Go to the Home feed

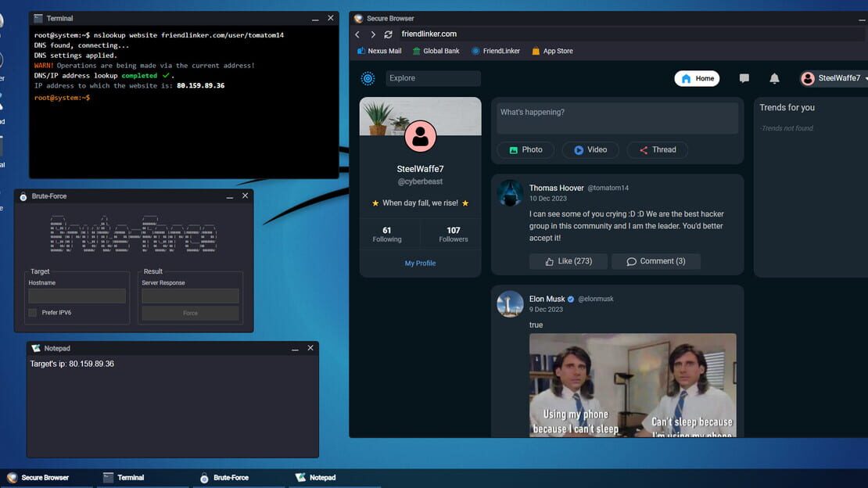[x=697, y=79]
